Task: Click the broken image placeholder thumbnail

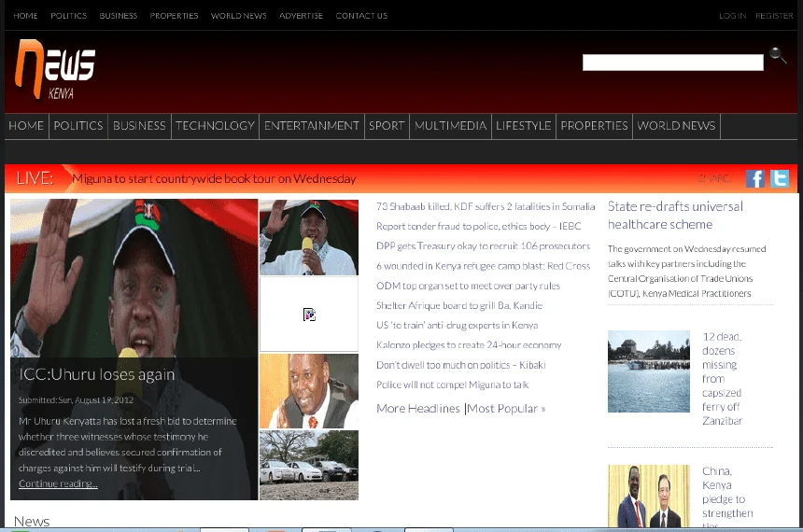Action: [308, 315]
